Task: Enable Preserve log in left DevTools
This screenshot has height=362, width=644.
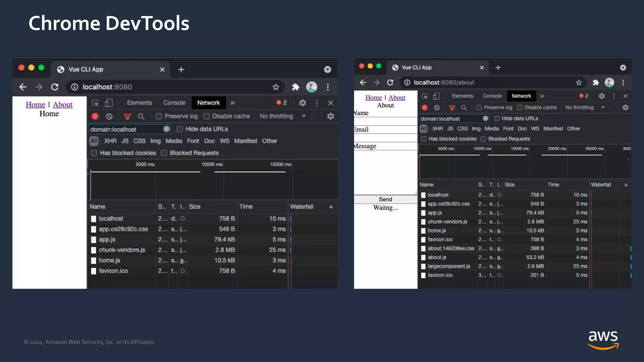Action: pos(159,116)
